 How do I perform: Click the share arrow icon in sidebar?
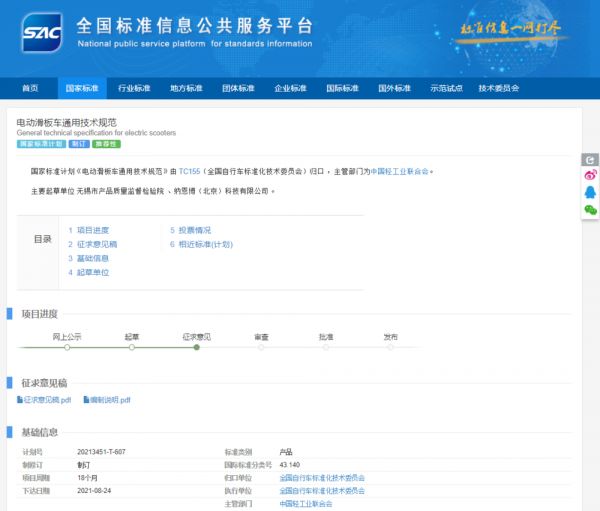point(590,159)
